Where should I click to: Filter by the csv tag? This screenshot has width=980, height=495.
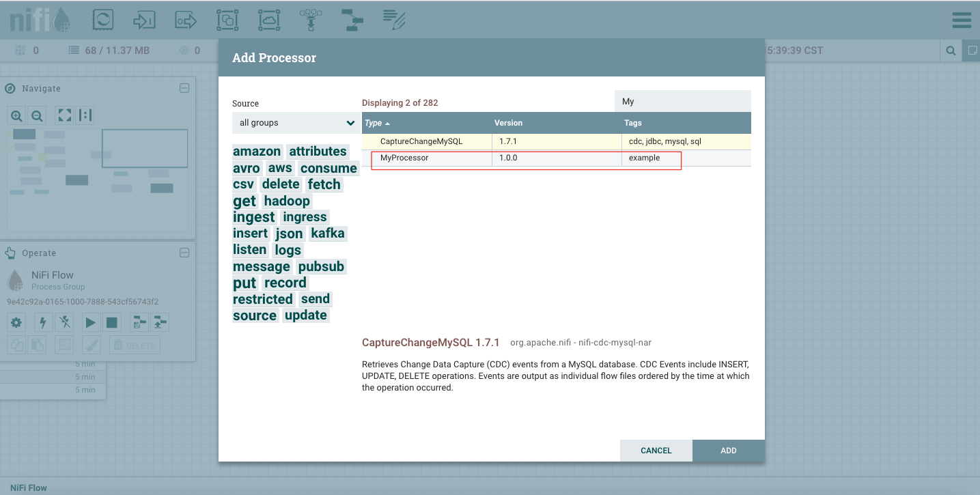[243, 184]
